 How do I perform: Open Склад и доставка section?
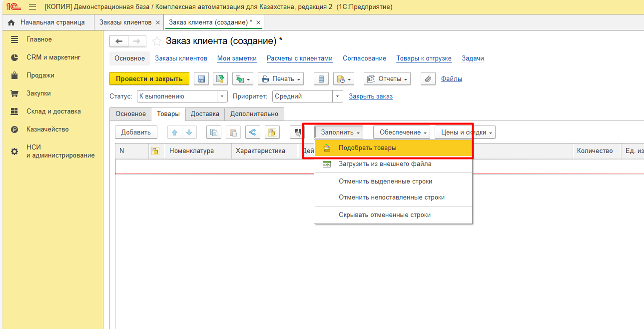[x=53, y=111]
